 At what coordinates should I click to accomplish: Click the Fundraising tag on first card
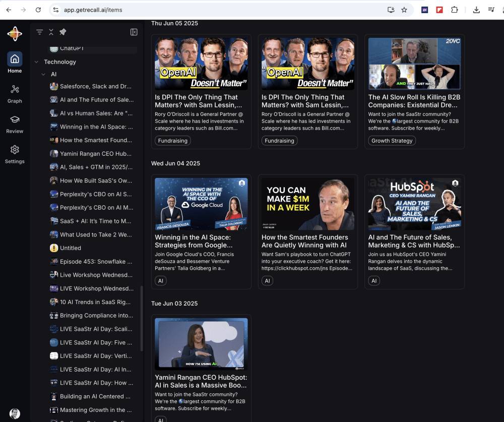[172, 141]
